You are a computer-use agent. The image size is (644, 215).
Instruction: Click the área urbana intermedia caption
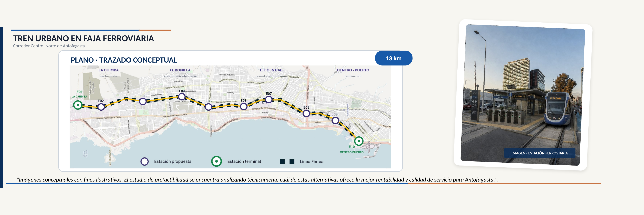pyautogui.click(x=180, y=76)
